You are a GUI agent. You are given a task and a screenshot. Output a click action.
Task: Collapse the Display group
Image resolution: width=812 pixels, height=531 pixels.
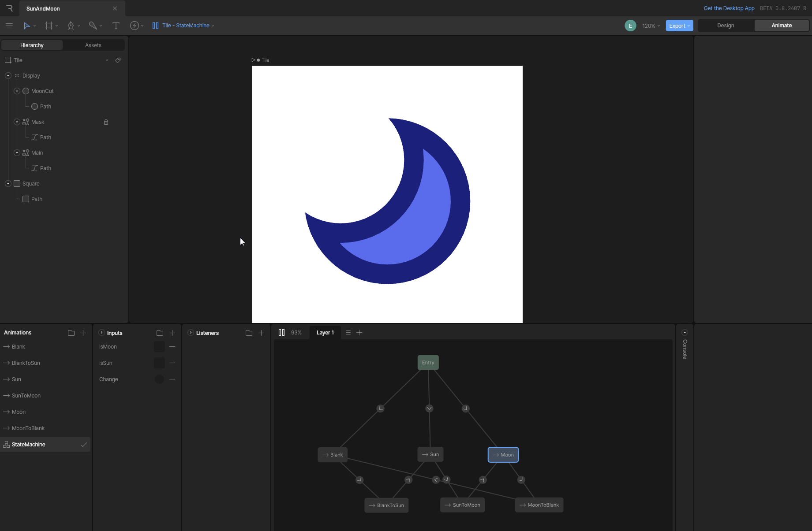pos(8,76)
